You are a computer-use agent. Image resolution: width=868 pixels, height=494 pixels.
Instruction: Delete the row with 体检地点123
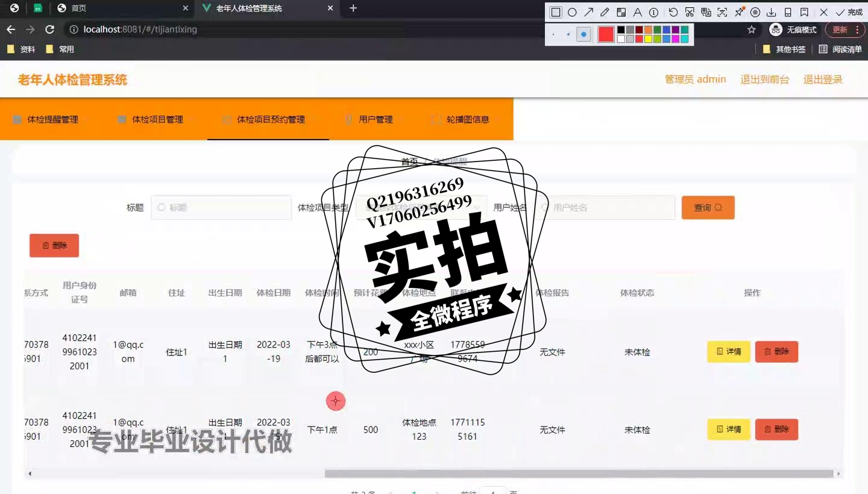(776, 430)
